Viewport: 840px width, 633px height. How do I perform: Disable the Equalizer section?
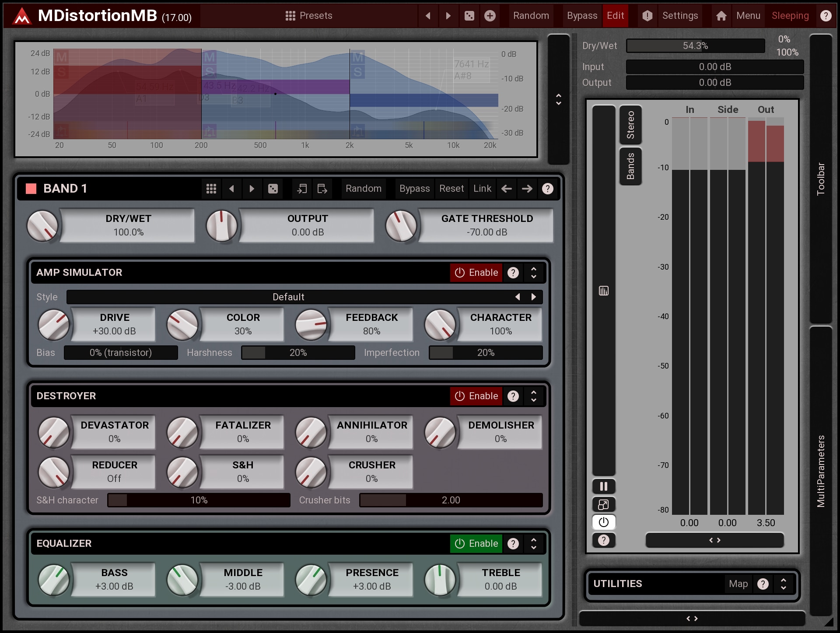pos(476,544)
